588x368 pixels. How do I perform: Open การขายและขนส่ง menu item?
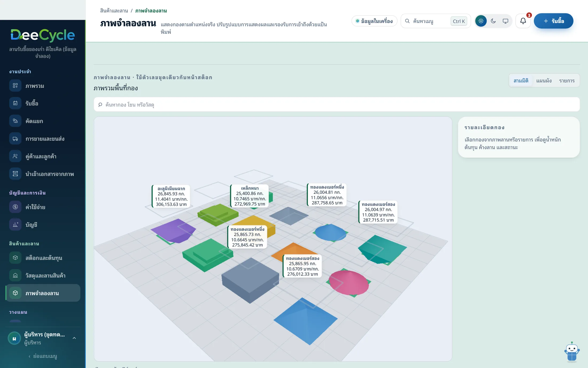[x=43, y=139]
